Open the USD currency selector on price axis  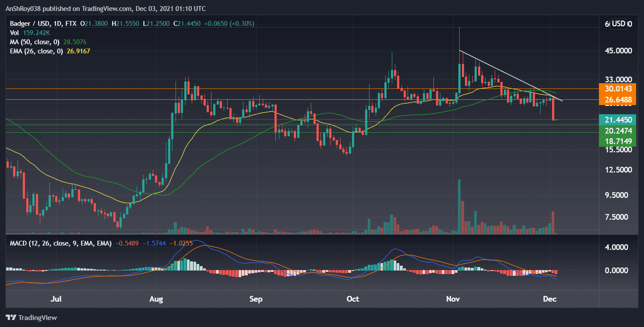pos(619,24)
